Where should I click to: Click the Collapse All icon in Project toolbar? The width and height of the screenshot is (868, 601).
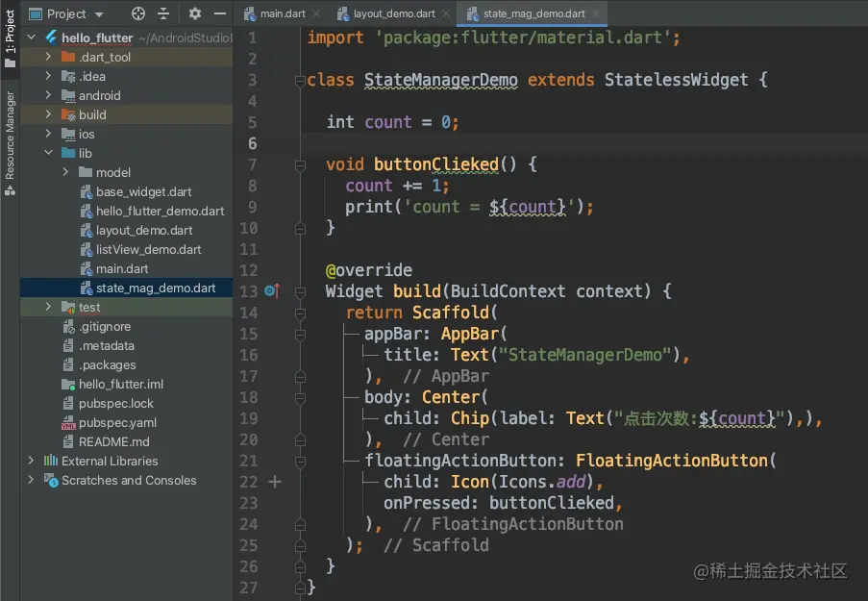[163, 13]
